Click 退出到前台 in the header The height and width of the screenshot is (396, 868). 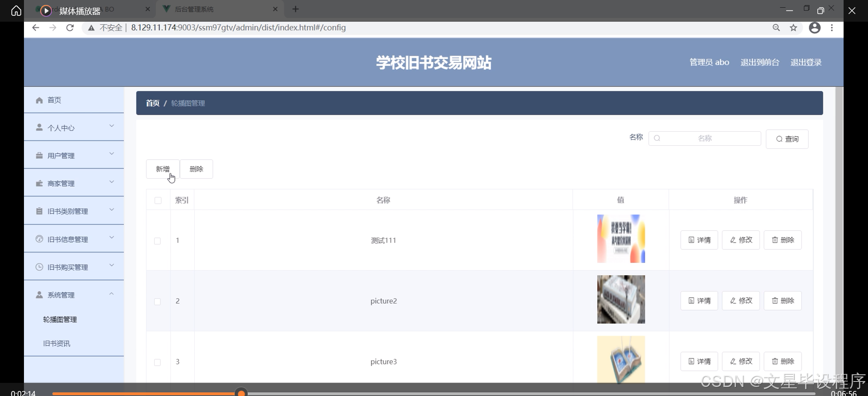click(x=759, y=62)
